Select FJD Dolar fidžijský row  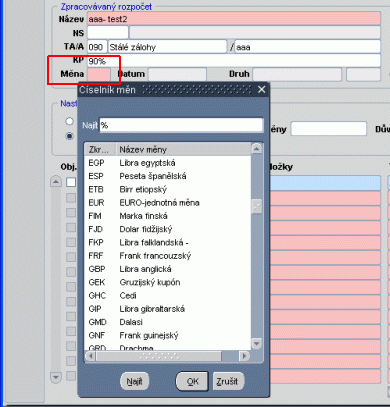coord(168,229)
